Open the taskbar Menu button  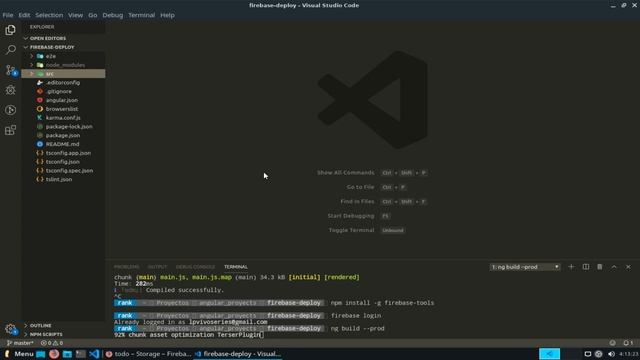(x=19, y=354)
